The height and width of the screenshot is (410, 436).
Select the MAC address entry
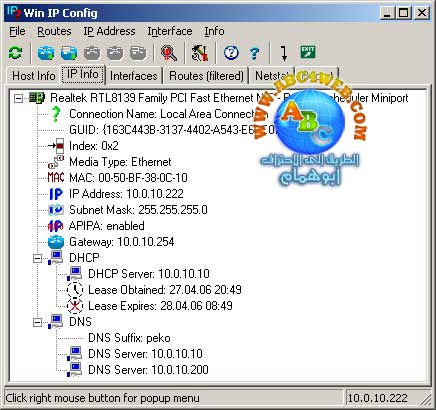pos(128,178)
